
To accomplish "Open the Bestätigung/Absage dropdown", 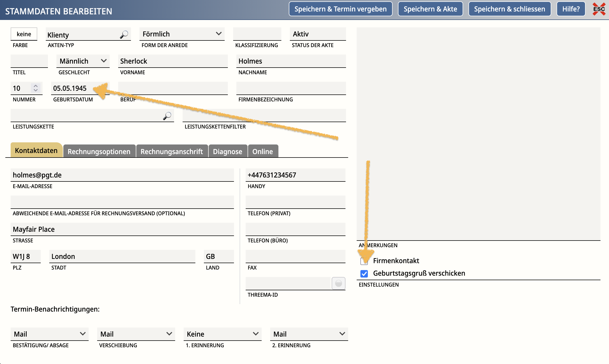I will (x=50, y=334).
